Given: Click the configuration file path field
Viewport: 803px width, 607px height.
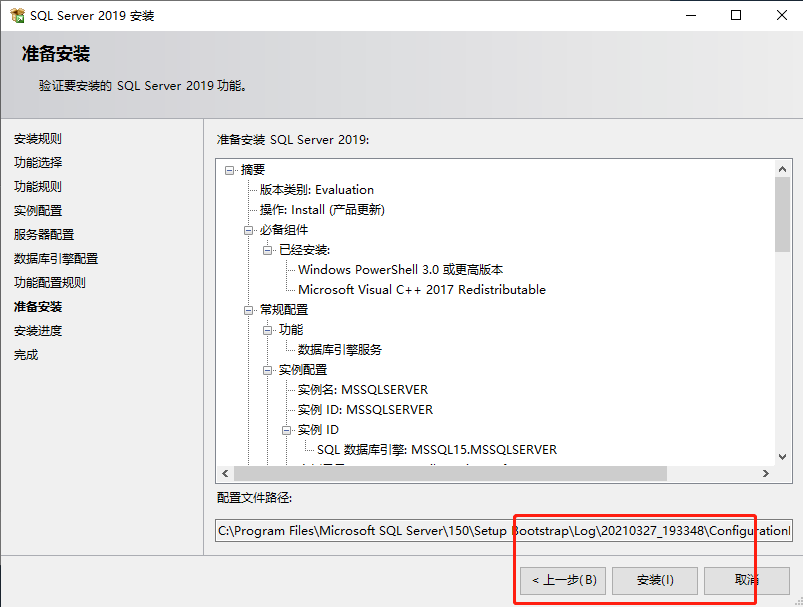Looking at the screenshot, I should 504,531.
